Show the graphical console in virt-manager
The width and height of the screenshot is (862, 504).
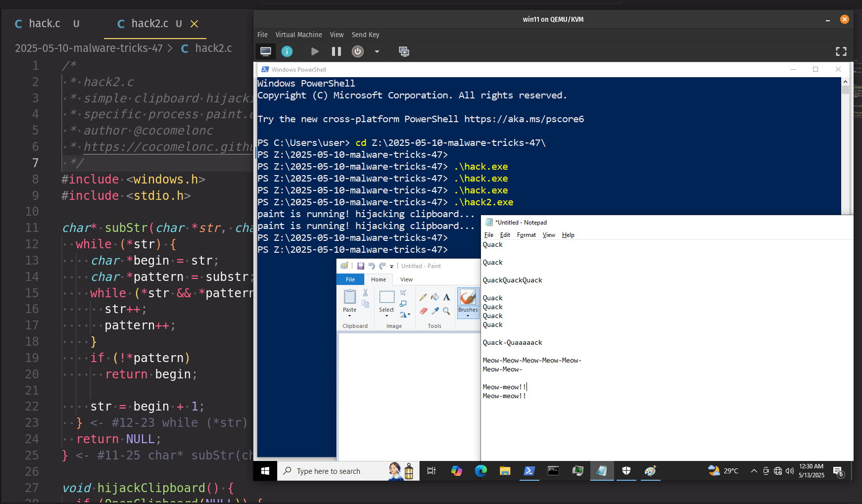pos(266,51)
